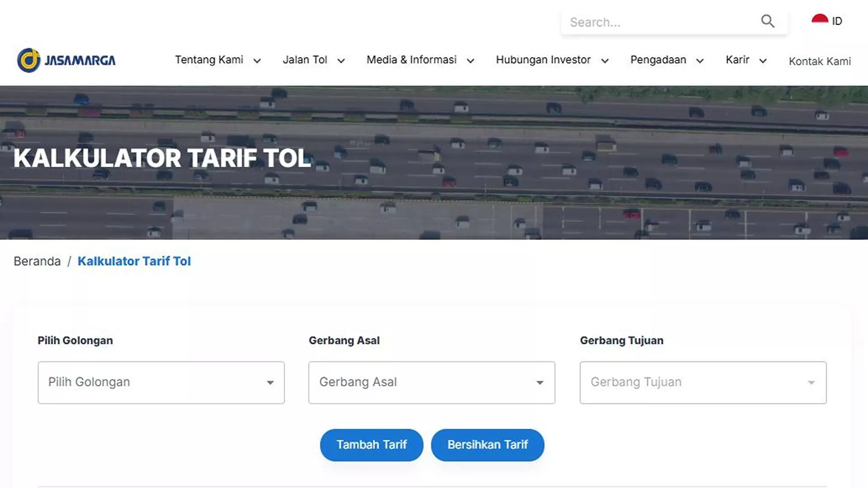Click the chevron beside Karir
Screen dimensions: 868x488
click(764, 61)
